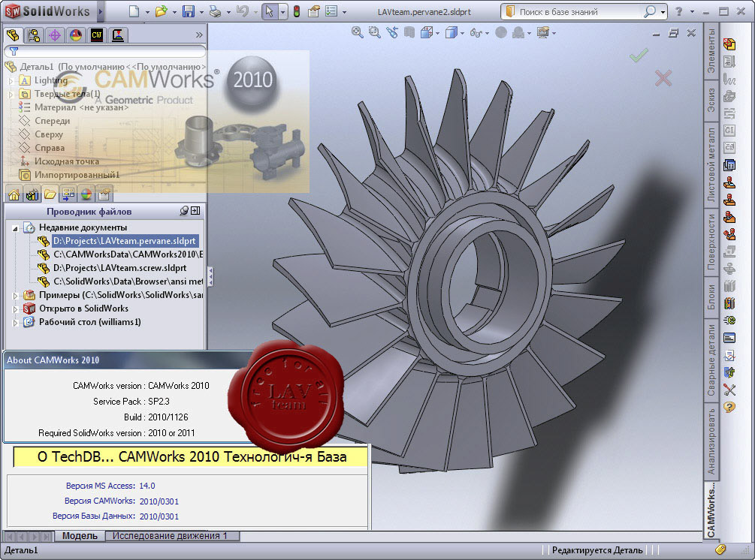Click the Save diskette icon

(x=189, y=11)
